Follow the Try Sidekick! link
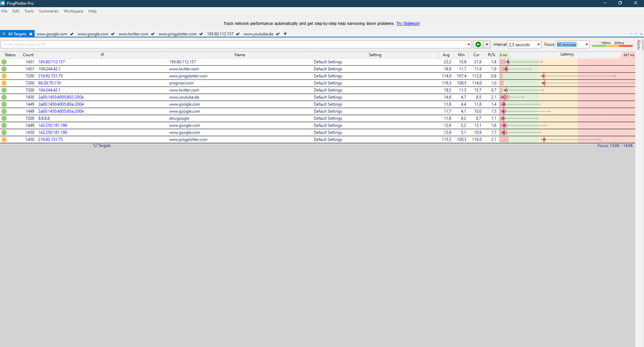Viewport: 644px width, 347px height. [408, 23]
